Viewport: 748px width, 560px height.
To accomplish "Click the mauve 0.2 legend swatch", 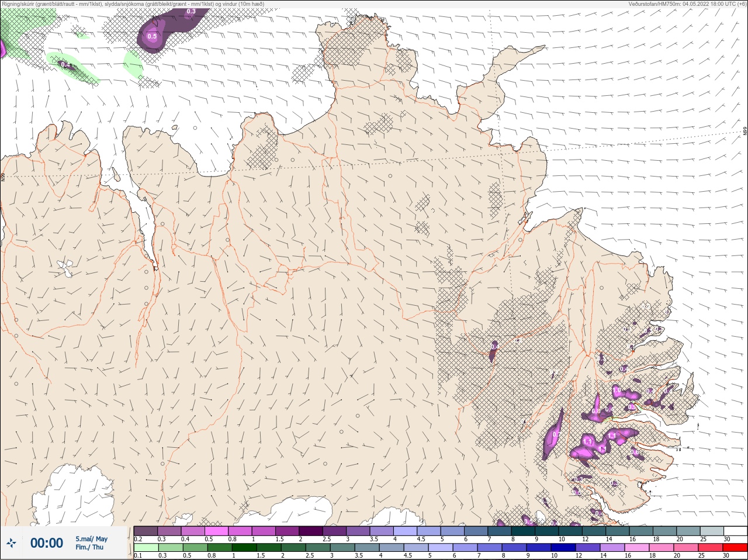I will [x=146, y=531].
